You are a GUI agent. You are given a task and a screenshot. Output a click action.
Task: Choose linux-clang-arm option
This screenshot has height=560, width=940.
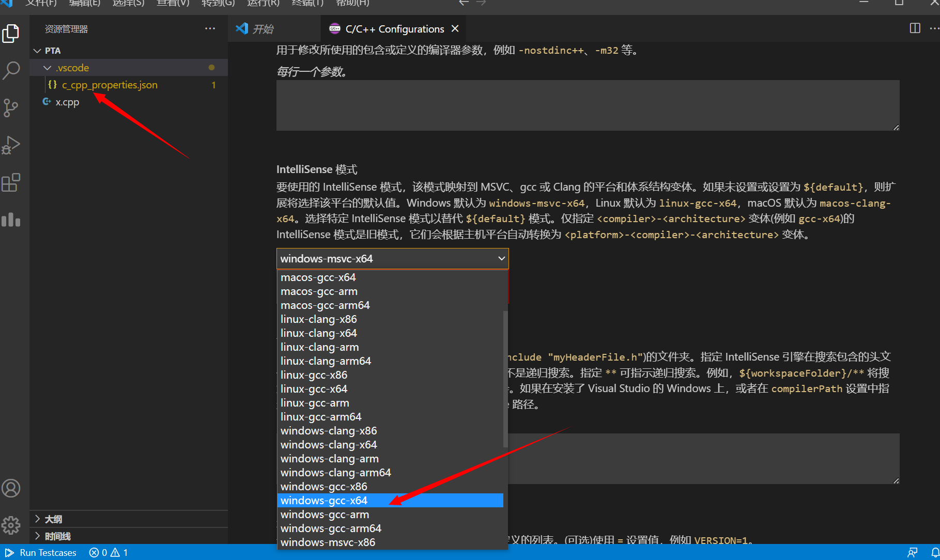coord(390,347)
